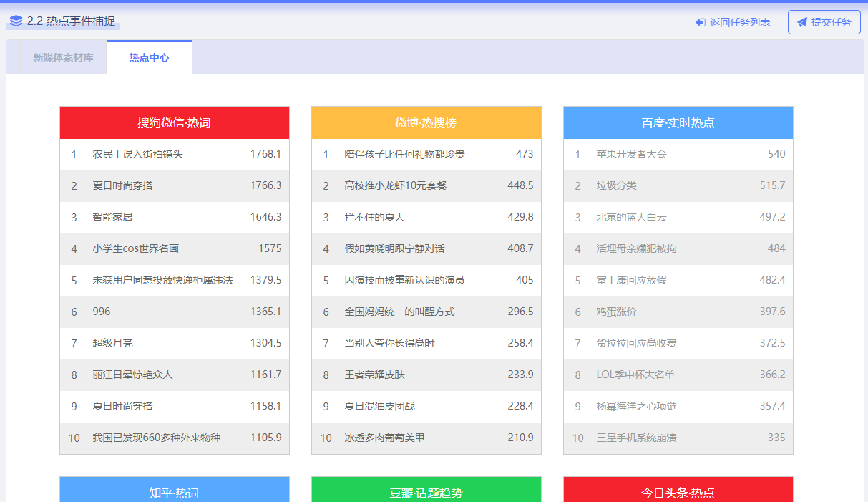The height and width of the screenshot is (502, 868).
Task: Click 我国已发现660多种外来物种 entry
Action: [x=157, y=438]
